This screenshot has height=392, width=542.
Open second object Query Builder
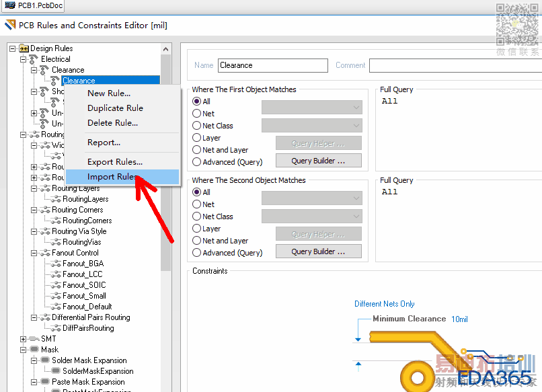pos(318,251)
